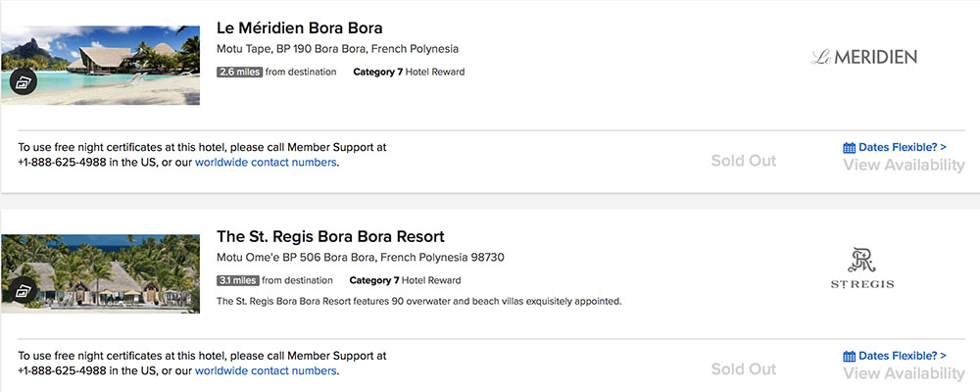Image resolution: width=980 pixels, height=392 pixels.
Task: Click calendar icon beside Le Méridien Dates Flexible
Action: point(849,148)
